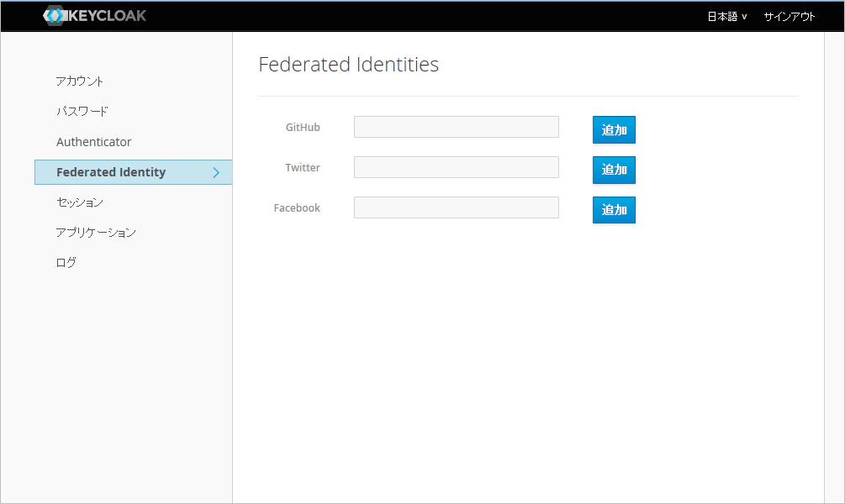Click the GitHub label

point(303,128)
